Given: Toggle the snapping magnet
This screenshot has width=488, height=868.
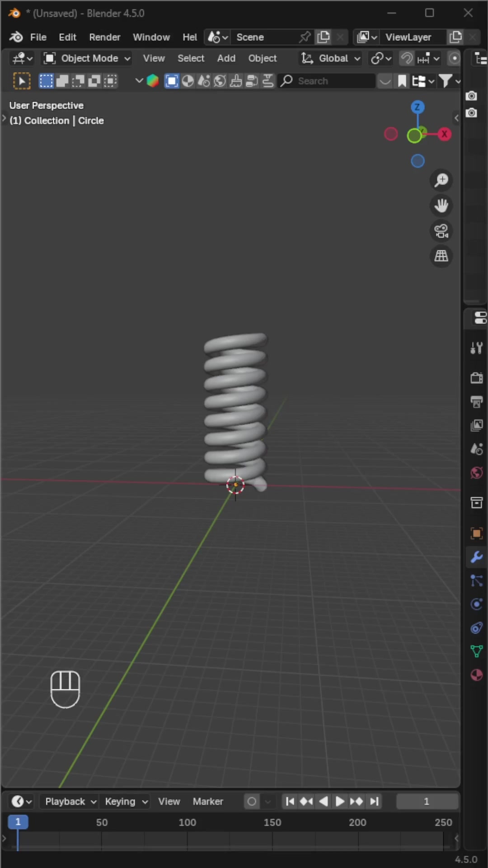Looking at the screenshot, I should pyautogui.click(x=407, y=58).
